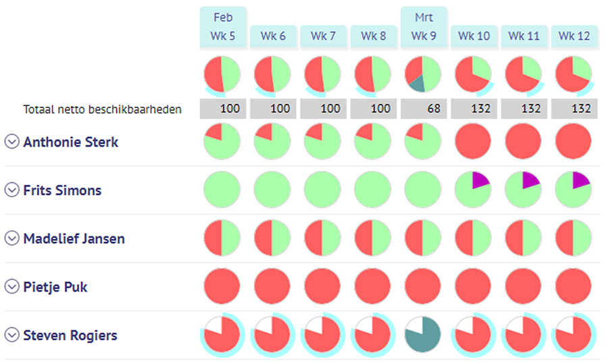Open Pietje Puk's name link

point(55,287)
